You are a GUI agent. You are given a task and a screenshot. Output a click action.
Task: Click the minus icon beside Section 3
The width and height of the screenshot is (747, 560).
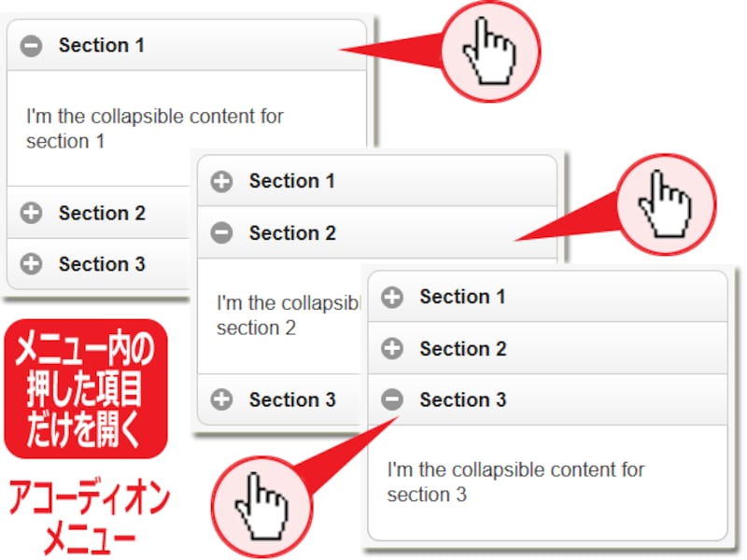click(393, 400)
